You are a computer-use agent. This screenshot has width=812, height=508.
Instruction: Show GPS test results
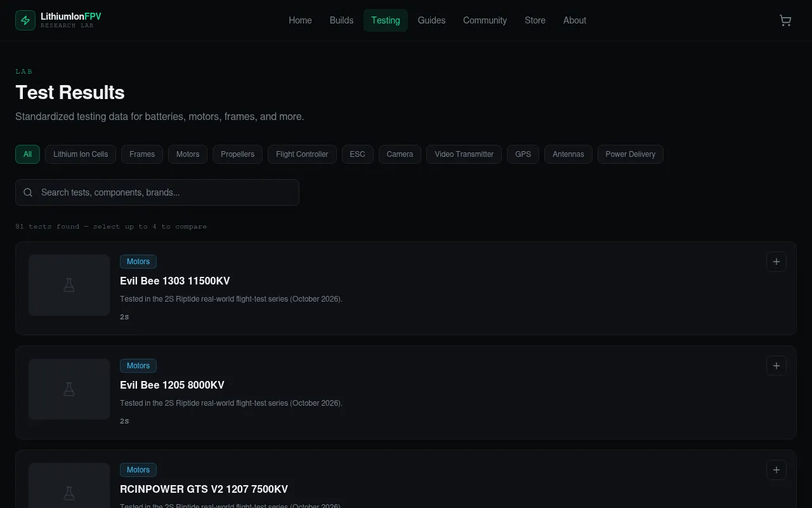(x=523, y=154)
